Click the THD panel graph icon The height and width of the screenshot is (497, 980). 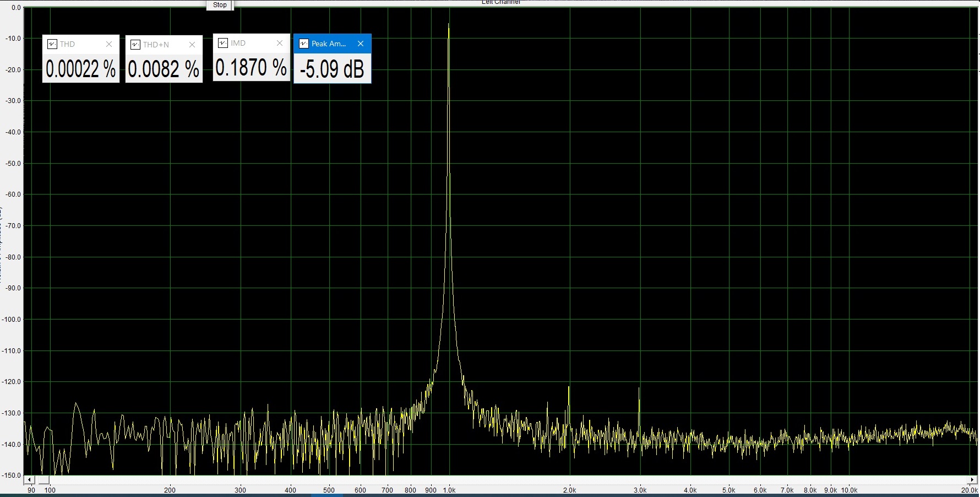pyautogui.click(x=52, y=44)
